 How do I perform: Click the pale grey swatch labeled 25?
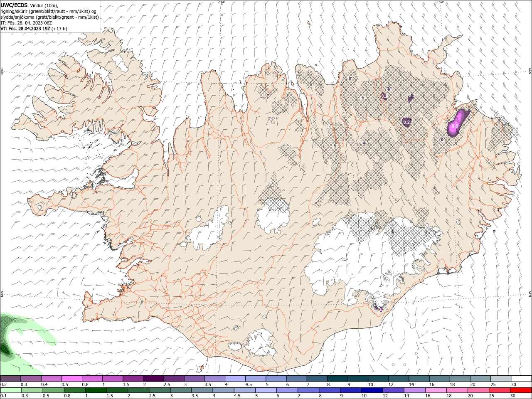point(500,379)
